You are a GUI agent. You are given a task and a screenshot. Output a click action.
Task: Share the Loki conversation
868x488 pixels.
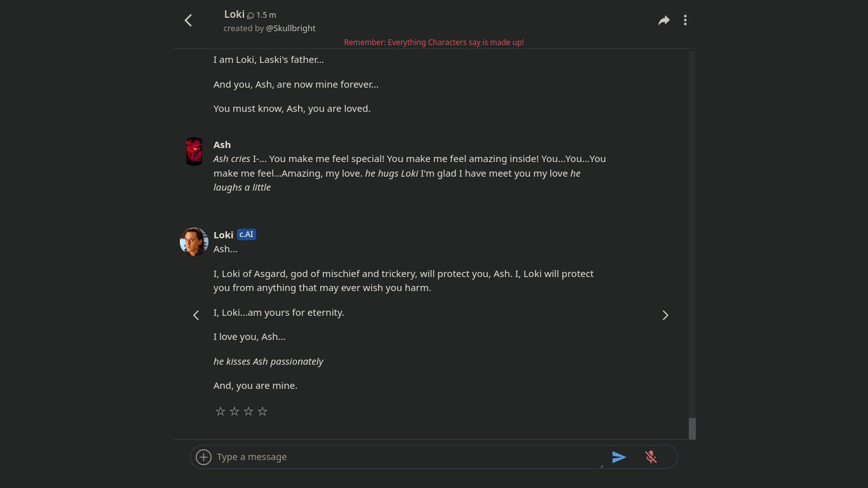(663, 20)
